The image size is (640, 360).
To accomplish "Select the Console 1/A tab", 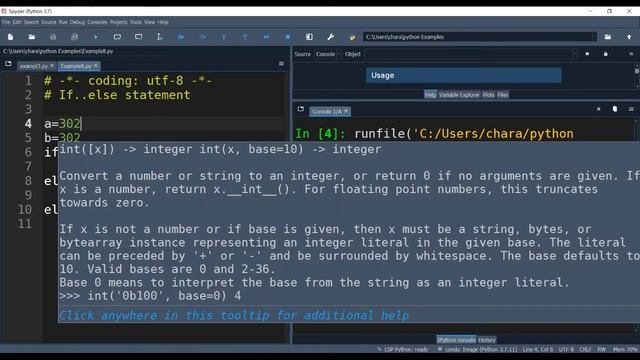I will (326, 111).
